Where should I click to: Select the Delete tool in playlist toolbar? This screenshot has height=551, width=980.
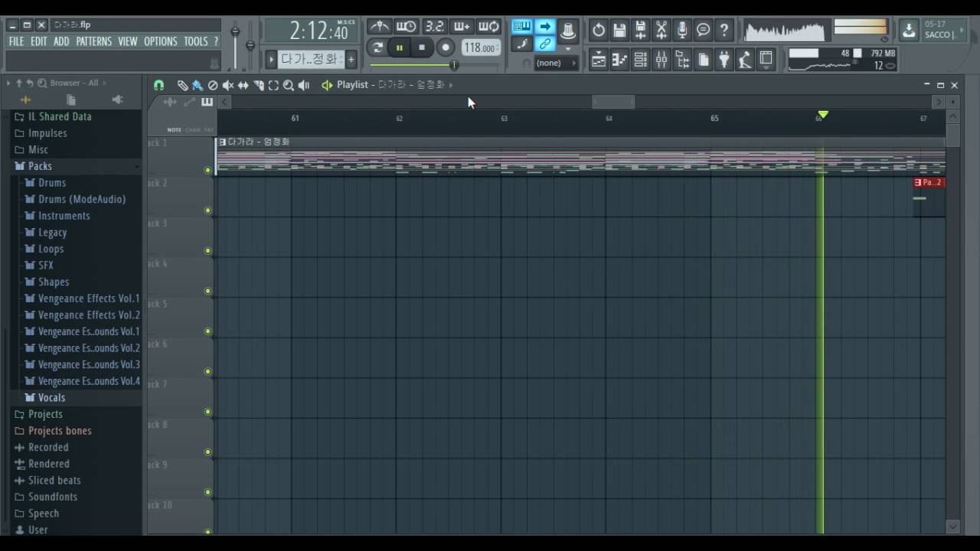coord(213,85)
